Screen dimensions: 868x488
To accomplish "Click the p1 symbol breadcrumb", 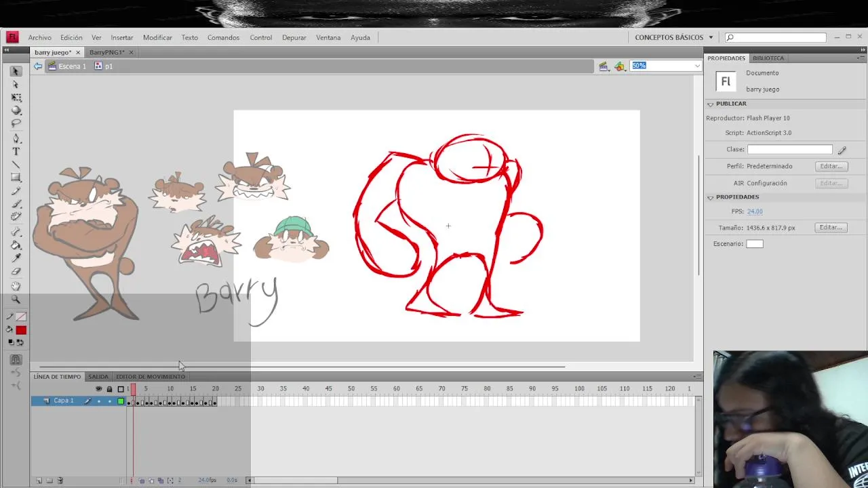I will point(104,66).
